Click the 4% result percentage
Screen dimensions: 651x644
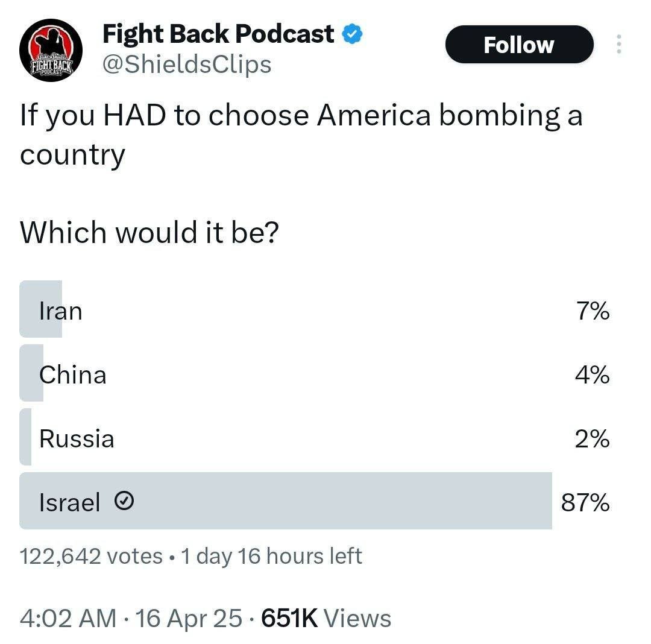(x=591, y=376)
